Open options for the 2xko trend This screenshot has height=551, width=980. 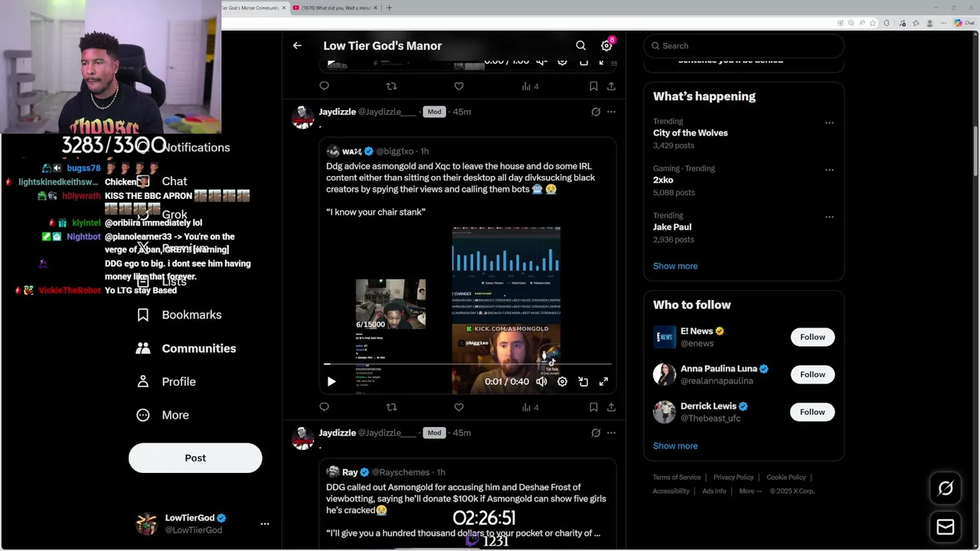pyautogui.click(x=829, y=170)
